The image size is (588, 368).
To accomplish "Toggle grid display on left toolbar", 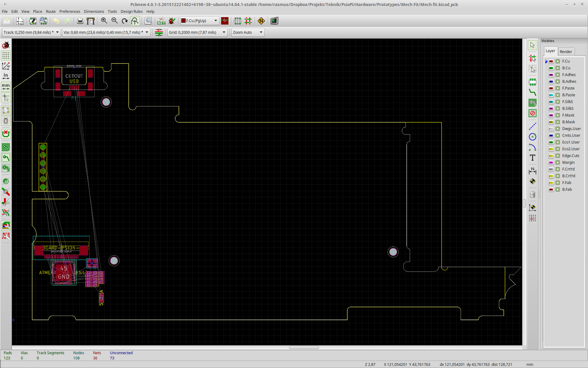I will tap(6, 56).
